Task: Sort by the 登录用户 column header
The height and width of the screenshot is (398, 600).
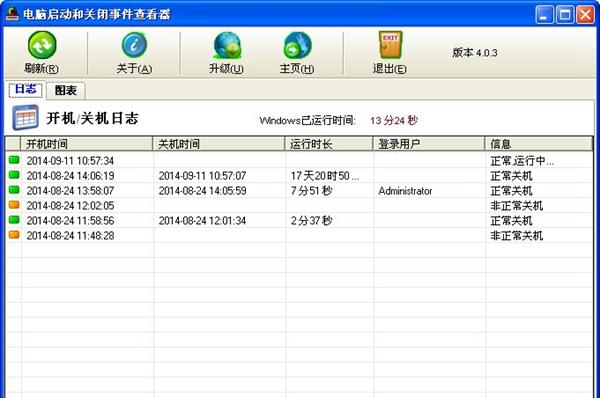Action: [x=429, y=144]
